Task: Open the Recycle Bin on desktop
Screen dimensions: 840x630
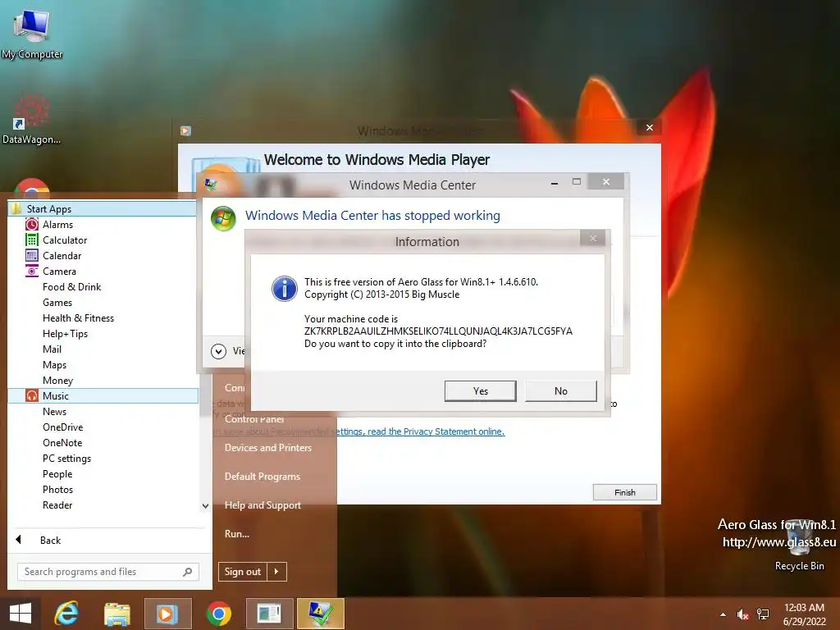Action: coord(799,545)
